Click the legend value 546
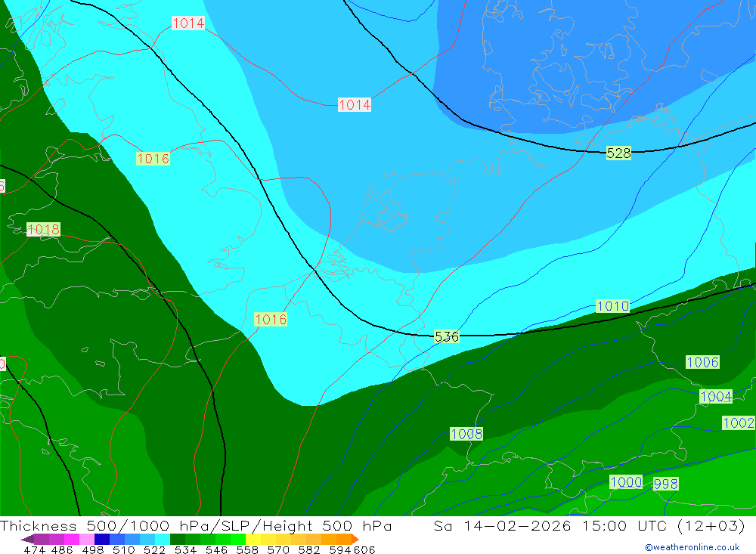The image size is (756, 554). click(216, 549)
